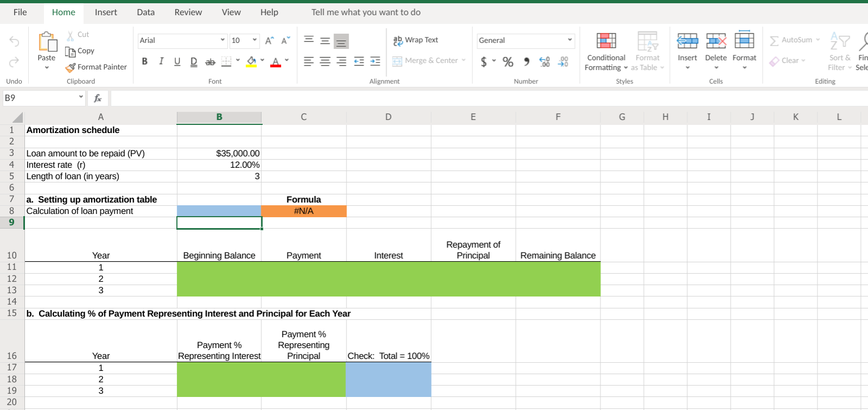Expand the font color dropdown arrow
The width and height of the screenshot is (868, 410).
(x=287, y=60)
